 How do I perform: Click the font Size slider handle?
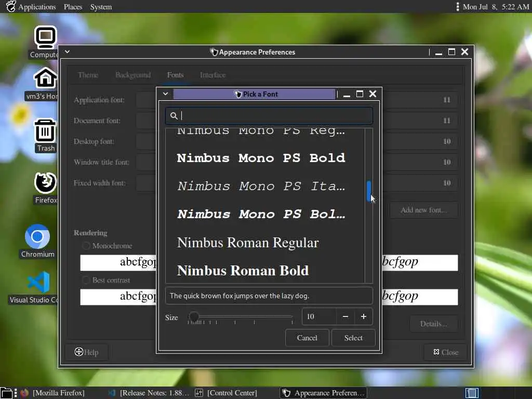pos(194,316)
